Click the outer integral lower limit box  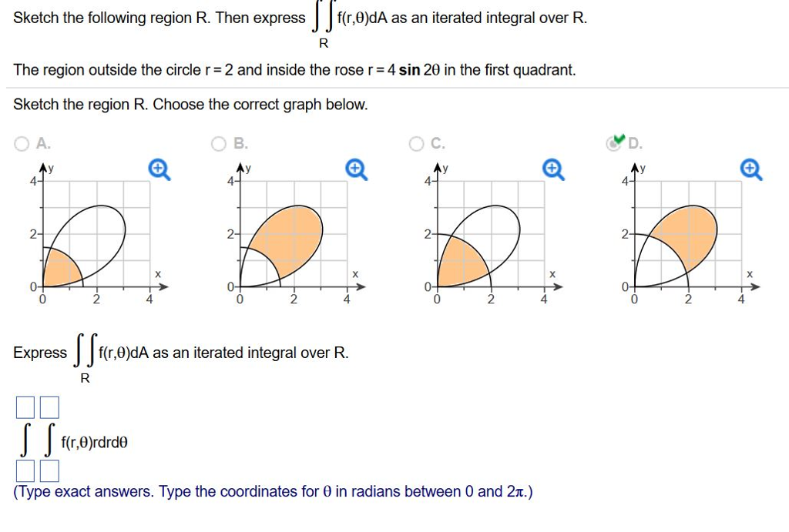click(25, 470)
